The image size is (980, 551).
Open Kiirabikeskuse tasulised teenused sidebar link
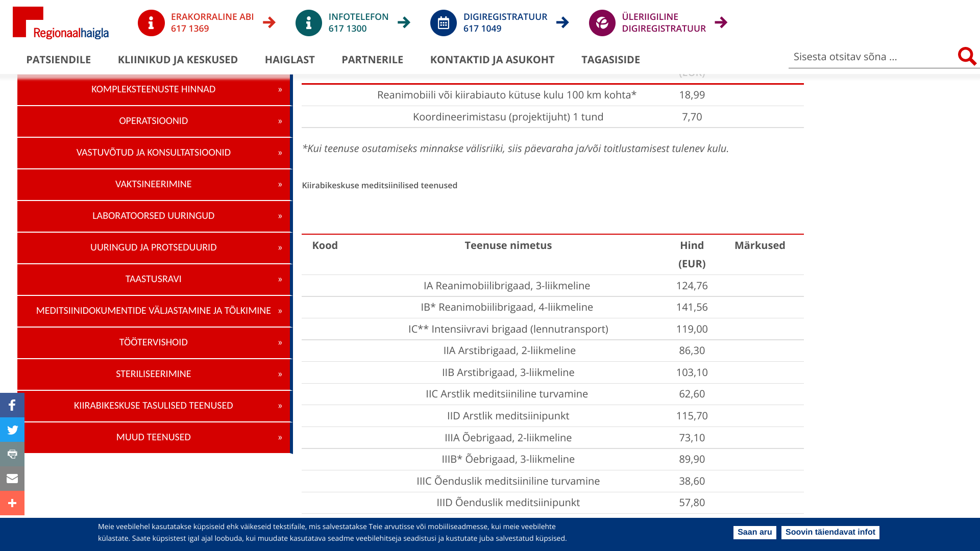click(154, 406)
